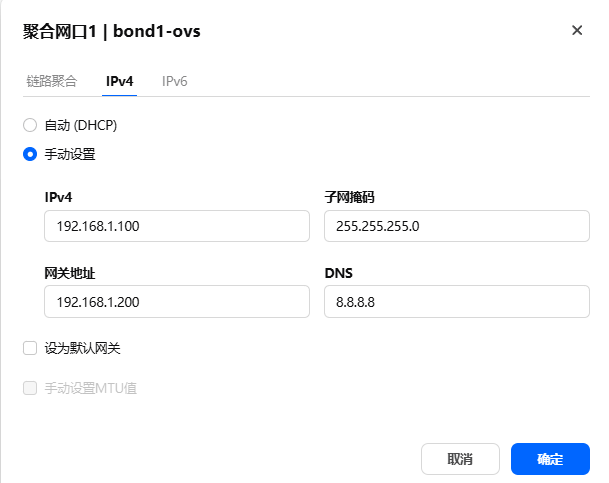609x483 pixels.
Task: Select the 自动 (DHCP) radio button
Action: (30, 126)
